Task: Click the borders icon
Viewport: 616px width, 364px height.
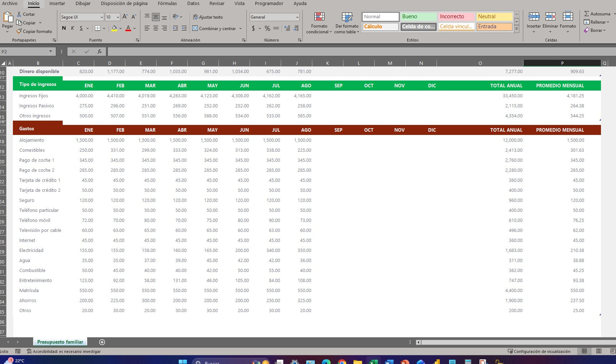Action: (x=97, y=28)
